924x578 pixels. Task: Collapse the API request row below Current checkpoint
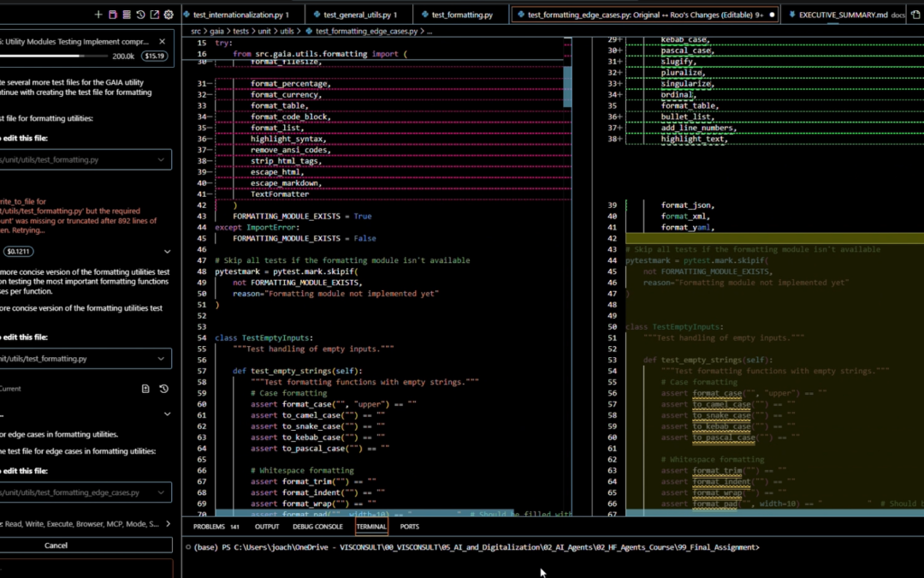(x=168, y=414)
